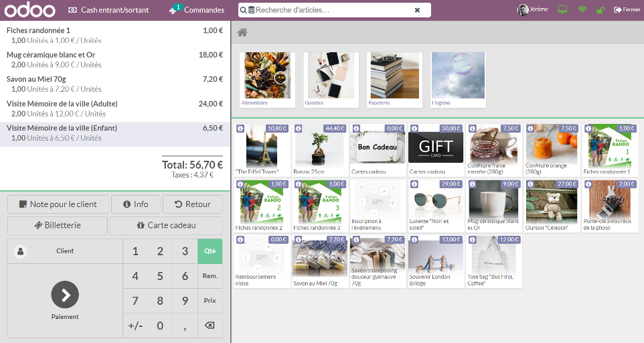The height and width of the screenshot is (343, 644).
Task: Click the search magnifier icon
Action: (244, 10)
